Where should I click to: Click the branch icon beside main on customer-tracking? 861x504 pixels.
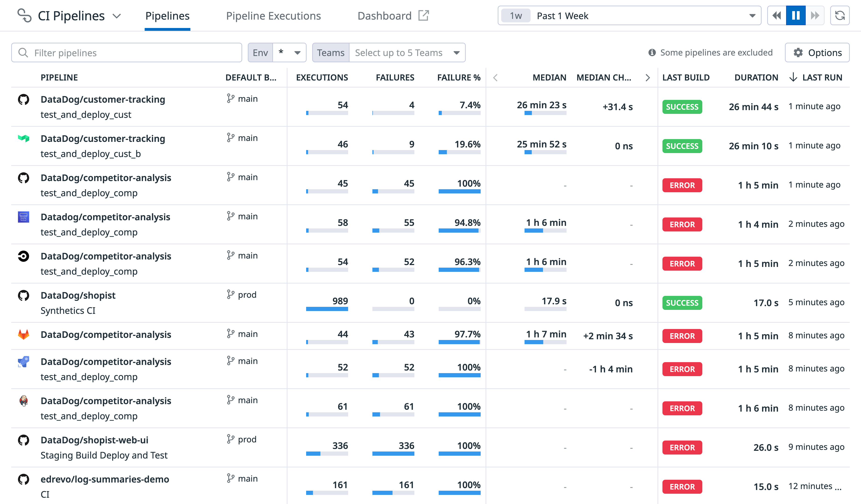click(231, 98)
